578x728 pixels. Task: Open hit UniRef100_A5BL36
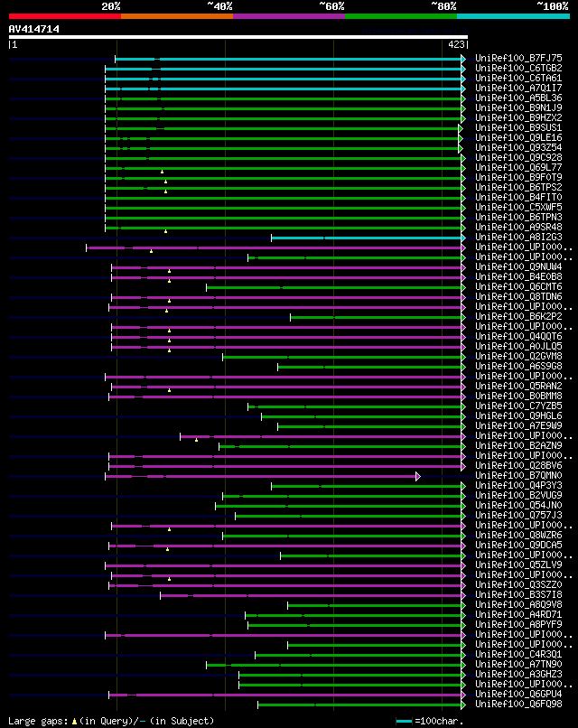point(518,98)
